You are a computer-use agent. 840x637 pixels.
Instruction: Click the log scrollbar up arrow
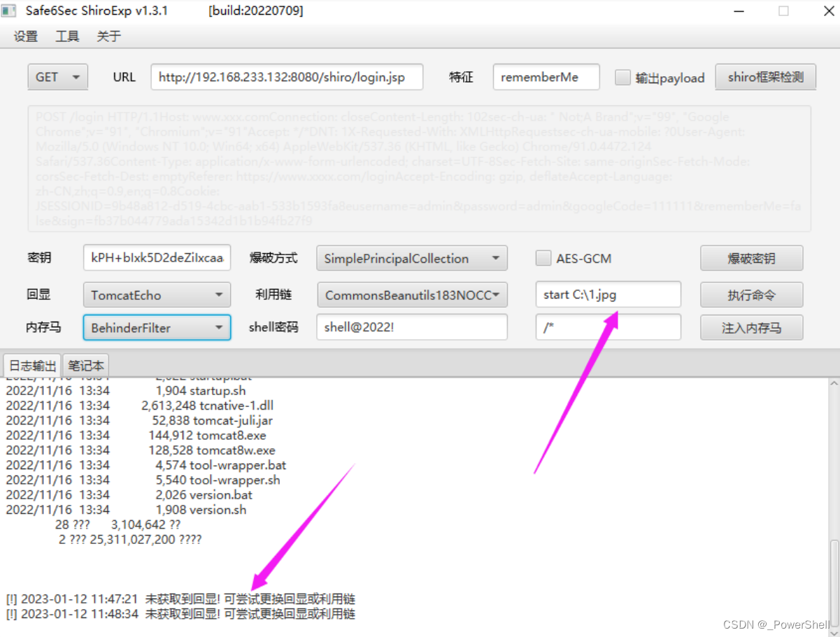click(x=833, y=383)
